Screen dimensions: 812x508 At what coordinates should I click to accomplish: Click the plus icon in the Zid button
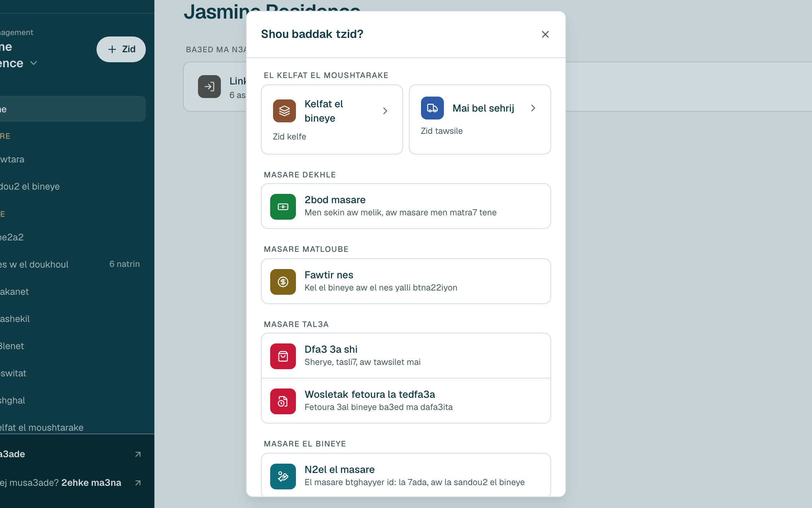coord(112,49)
